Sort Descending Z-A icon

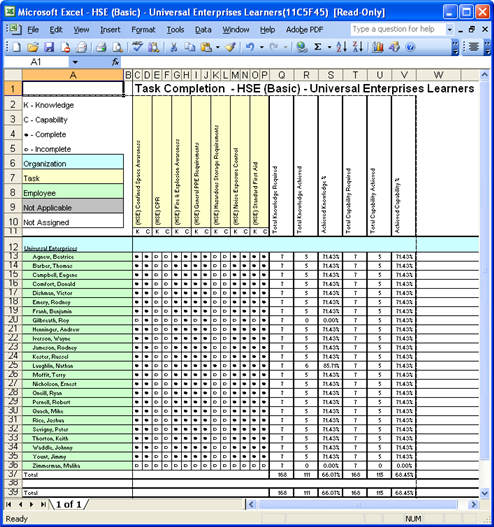pos(358,47)
